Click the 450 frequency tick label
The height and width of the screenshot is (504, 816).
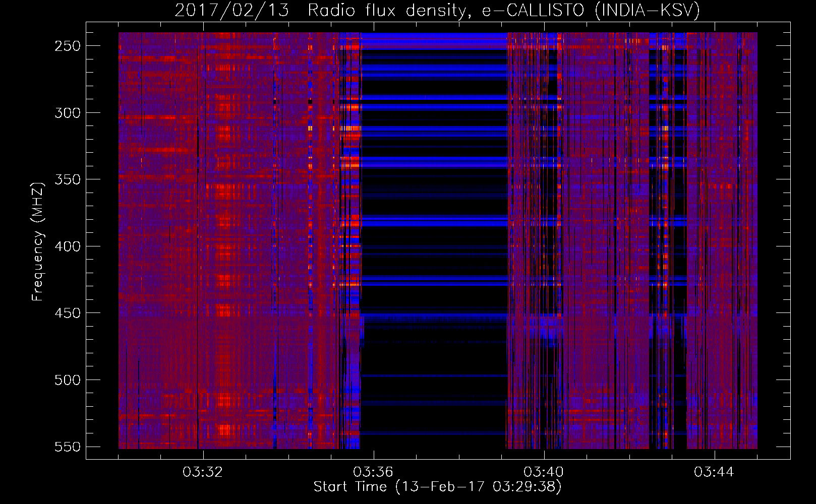(68, 313)
